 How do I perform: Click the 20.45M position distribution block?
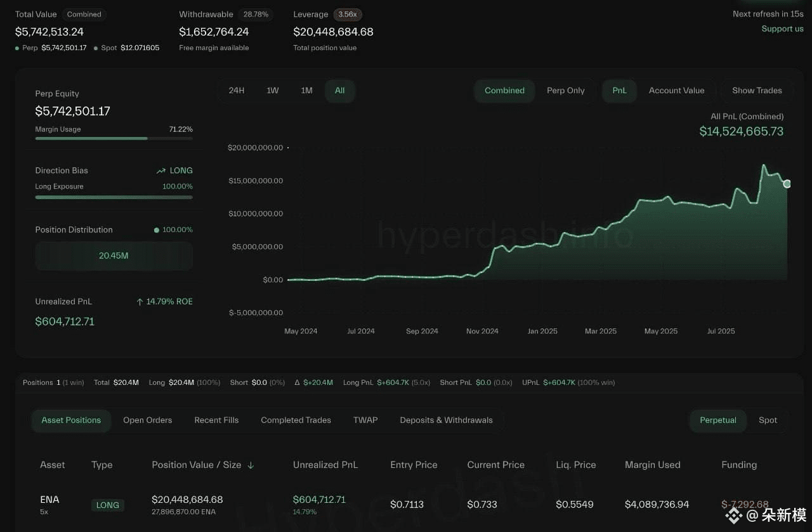pyautogui.click(x=114, y=256)
